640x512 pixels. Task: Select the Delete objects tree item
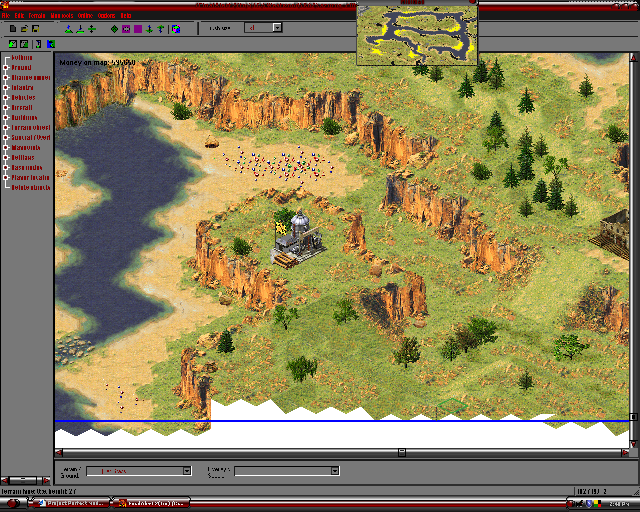pyautogui.click(x=31, y=188)
